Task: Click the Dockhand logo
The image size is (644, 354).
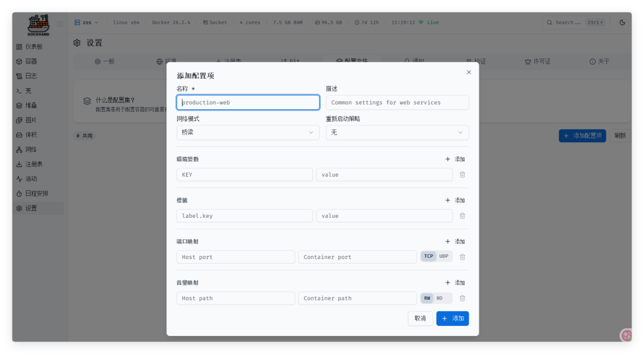Action: point(38,24)
